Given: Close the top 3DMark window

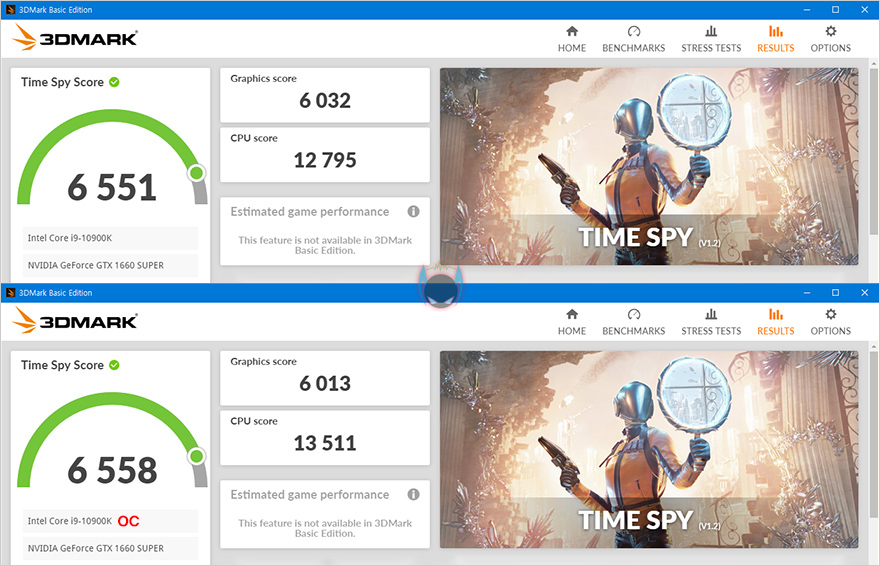Looking at the screenshot, I should coord(864,10).
